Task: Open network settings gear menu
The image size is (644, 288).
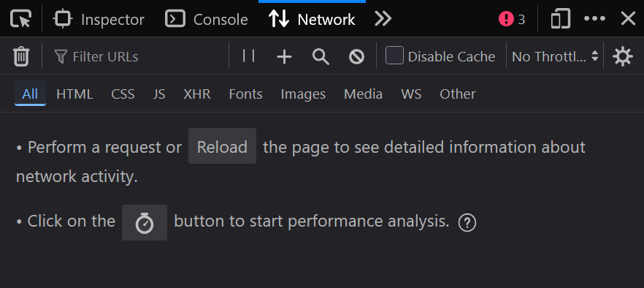Action: click(623, 56)
